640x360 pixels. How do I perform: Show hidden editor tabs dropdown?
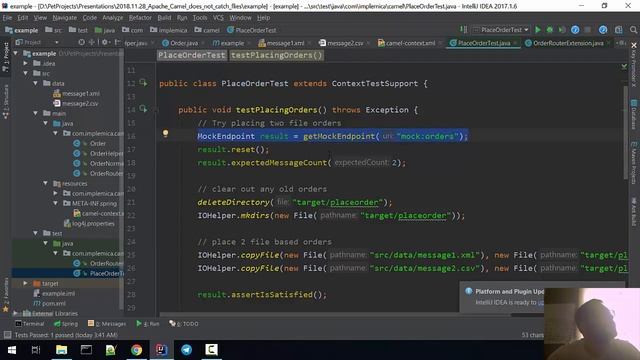tap(621, 43)
